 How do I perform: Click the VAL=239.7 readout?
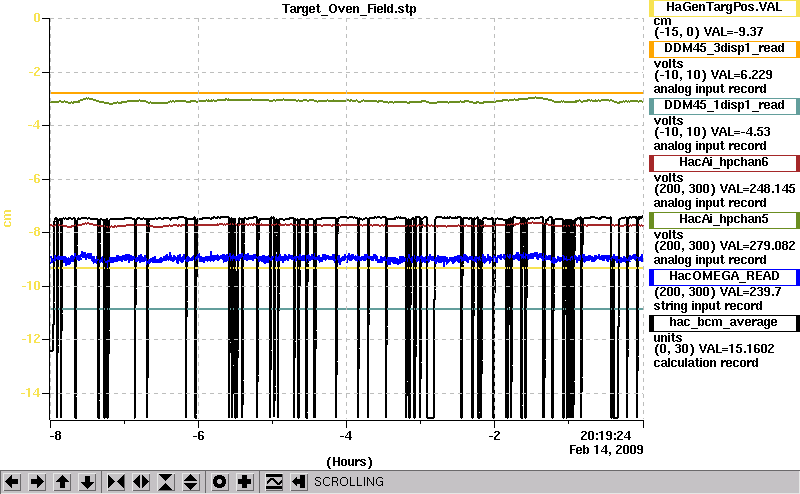[x=750, y=291]
